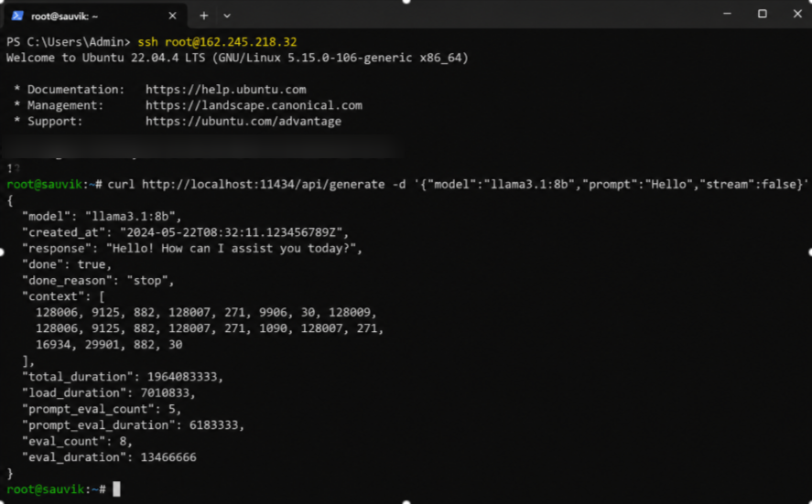
Task: Click the context row ending with 128009
Action: pyautogui.click(x=206, y=313)
